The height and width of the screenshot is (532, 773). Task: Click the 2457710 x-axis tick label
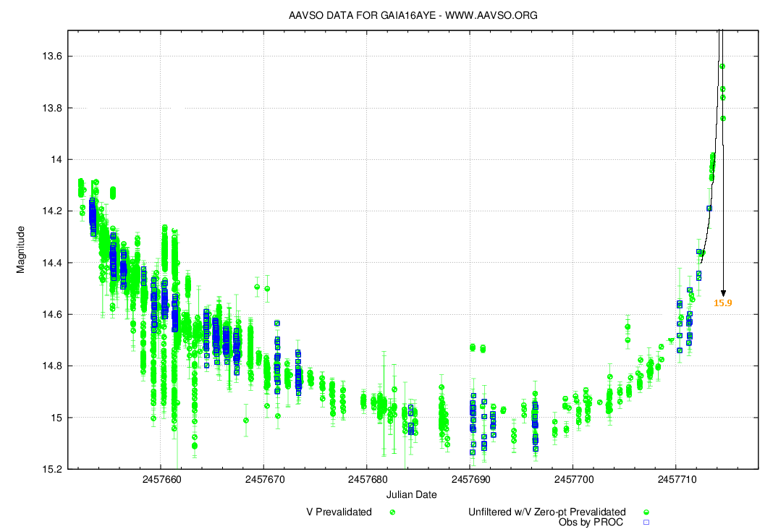pyautogui.click(x=675, y=479)
